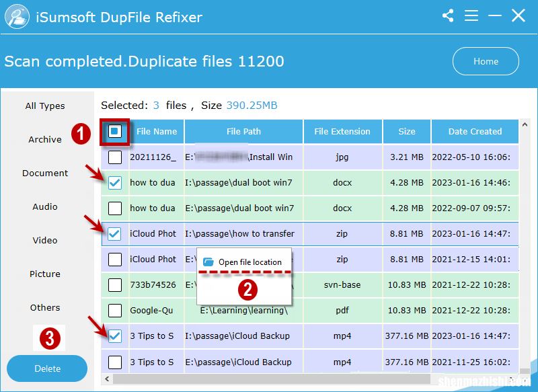
Task: Uncheck the I:\passage how to dua docx
Action: coord(115,183)
